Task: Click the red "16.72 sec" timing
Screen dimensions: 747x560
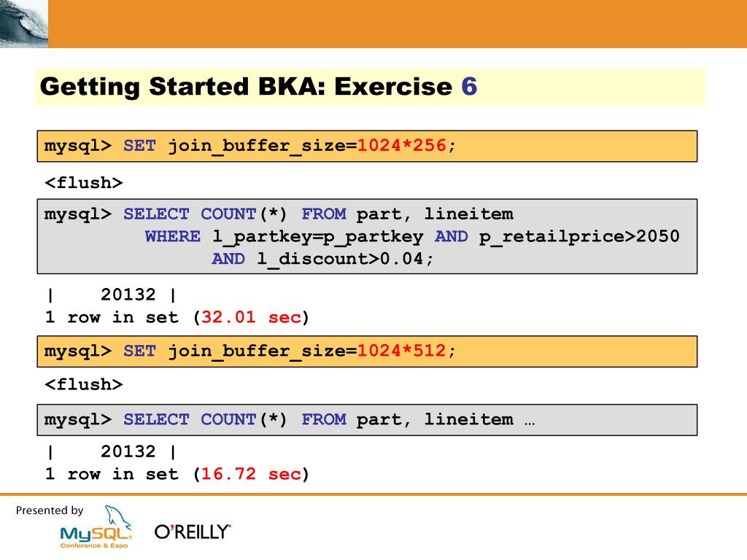Action: click(x=251, y=474)
